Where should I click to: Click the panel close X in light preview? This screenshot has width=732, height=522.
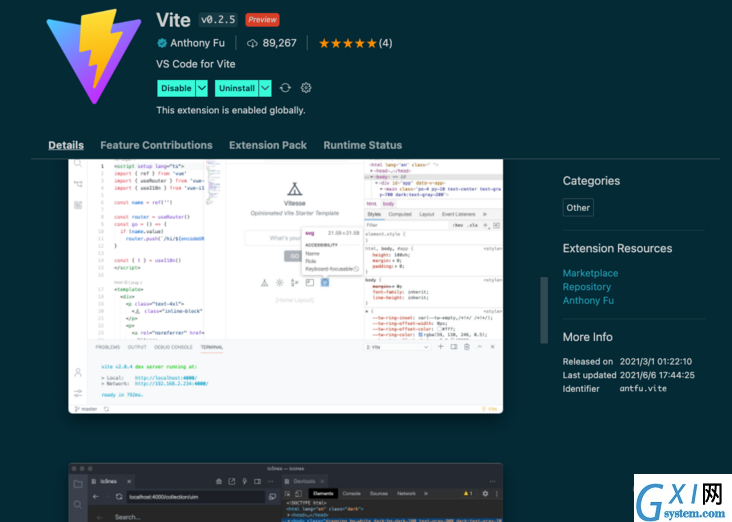pyautogui.click(x=493, y=347)
